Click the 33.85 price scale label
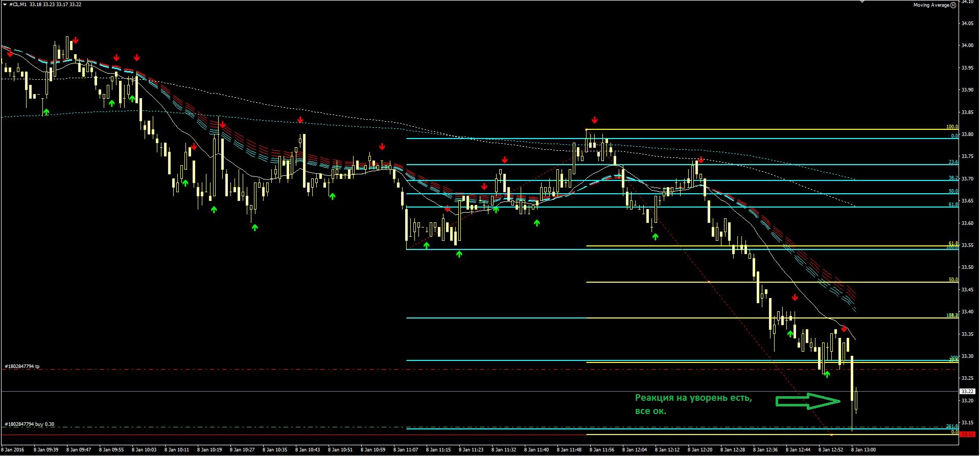 click(967, 112)
